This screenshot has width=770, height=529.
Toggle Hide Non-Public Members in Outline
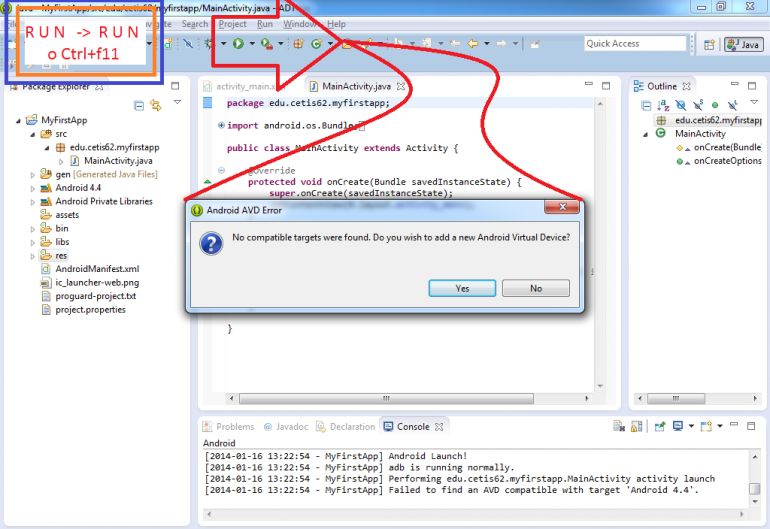715,105
